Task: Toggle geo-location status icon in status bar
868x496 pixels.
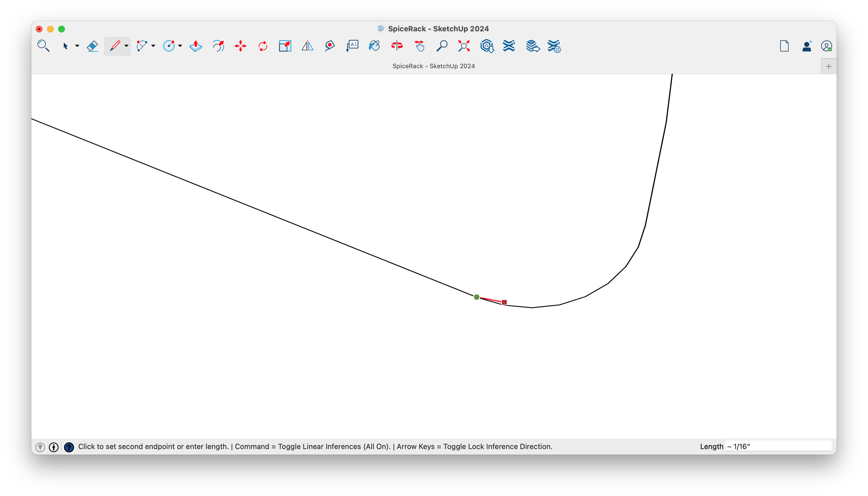Action: pyautogui.click(x=40, y=447)
